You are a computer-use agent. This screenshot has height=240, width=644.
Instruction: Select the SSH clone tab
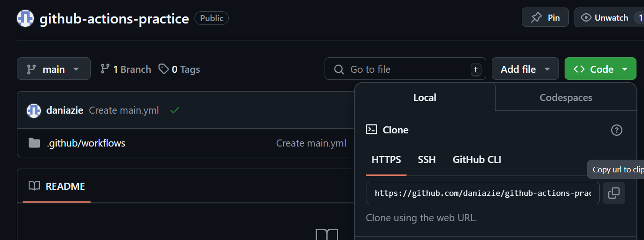pos(427,160)
